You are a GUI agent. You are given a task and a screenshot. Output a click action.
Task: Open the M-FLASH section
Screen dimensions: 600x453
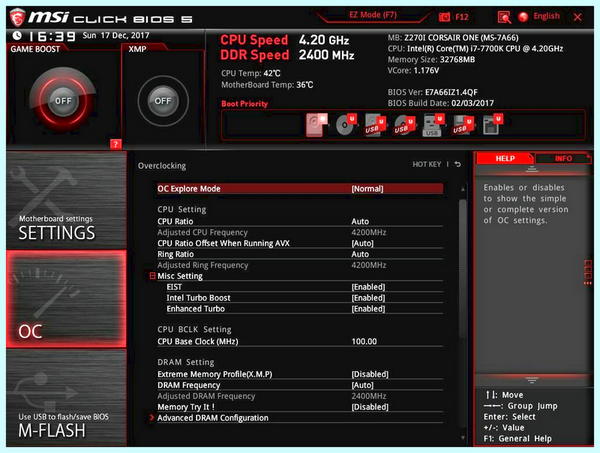click(66, 397)
